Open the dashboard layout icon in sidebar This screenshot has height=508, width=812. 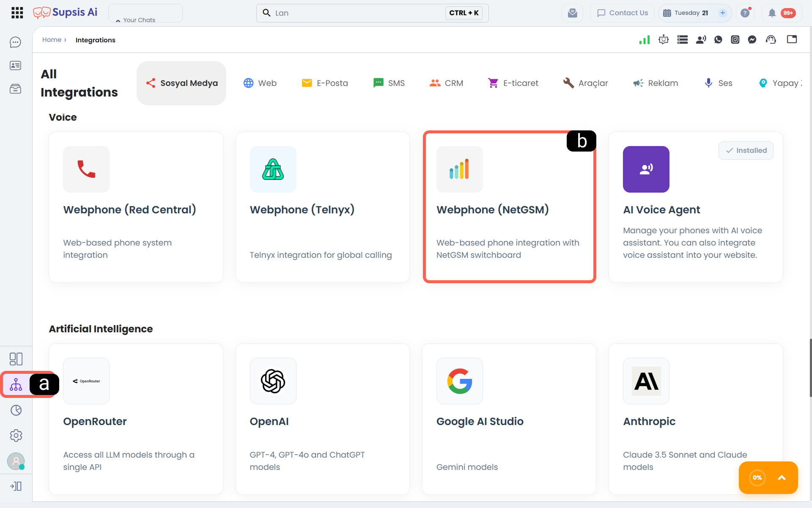click(16, 359)
